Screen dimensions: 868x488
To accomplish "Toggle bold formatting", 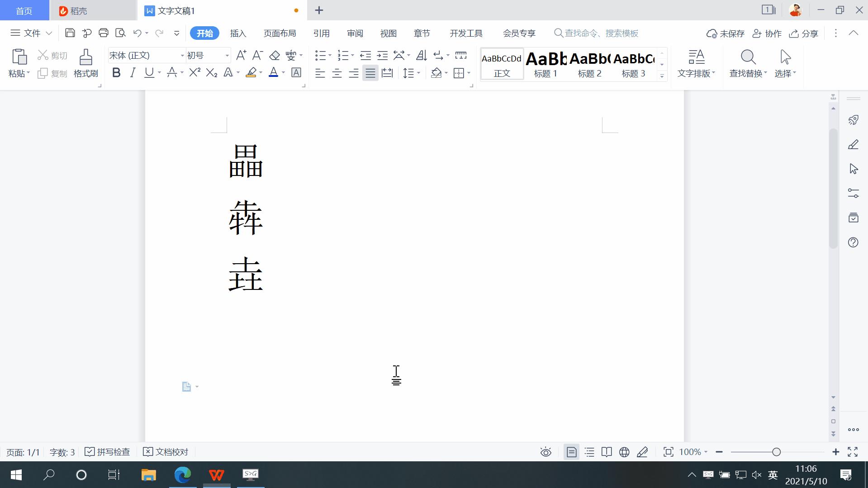I will 116,72.
